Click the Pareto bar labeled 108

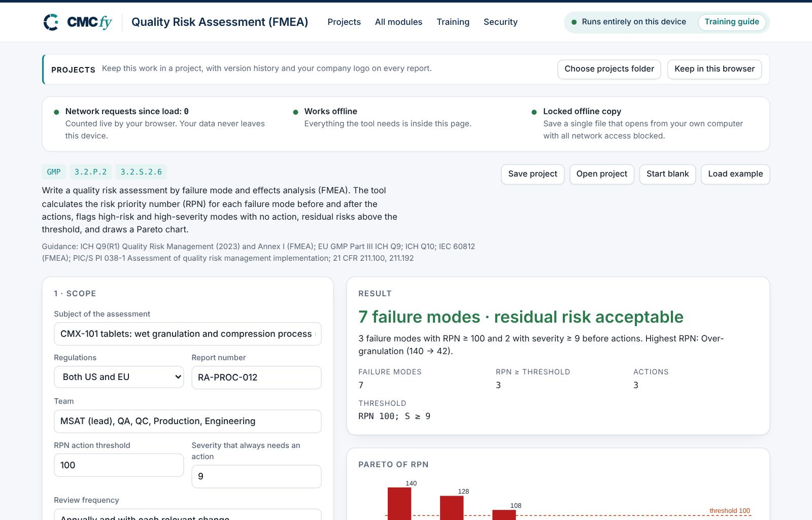point(504,515)
